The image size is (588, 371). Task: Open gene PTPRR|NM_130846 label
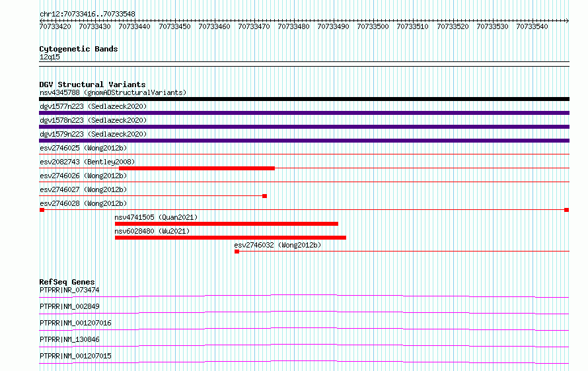click(x=69, y=339)
